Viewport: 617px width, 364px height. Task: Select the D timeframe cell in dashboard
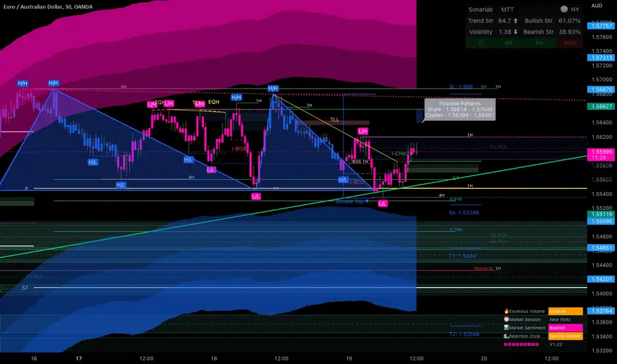481,43
